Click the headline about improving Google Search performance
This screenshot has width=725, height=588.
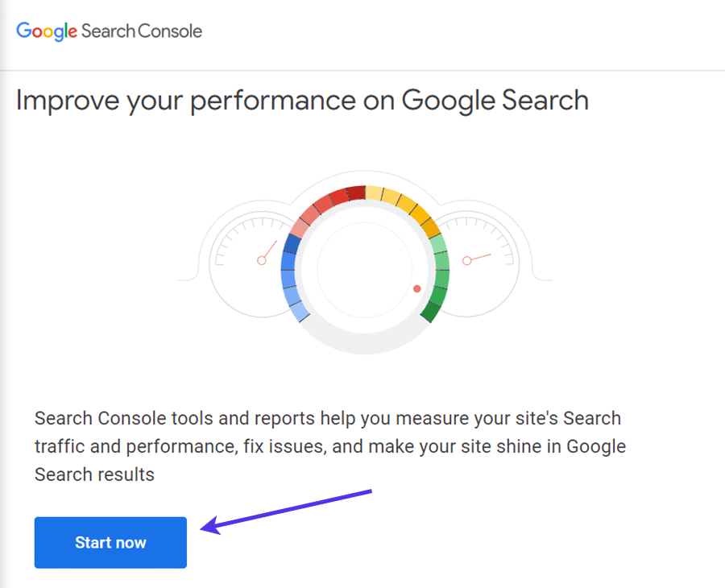pos(302,100)
